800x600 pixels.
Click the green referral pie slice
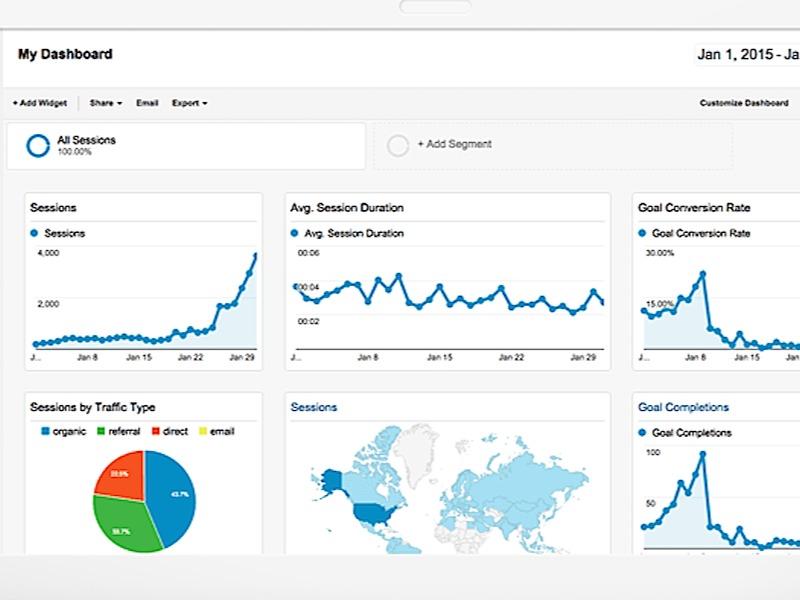125,526
